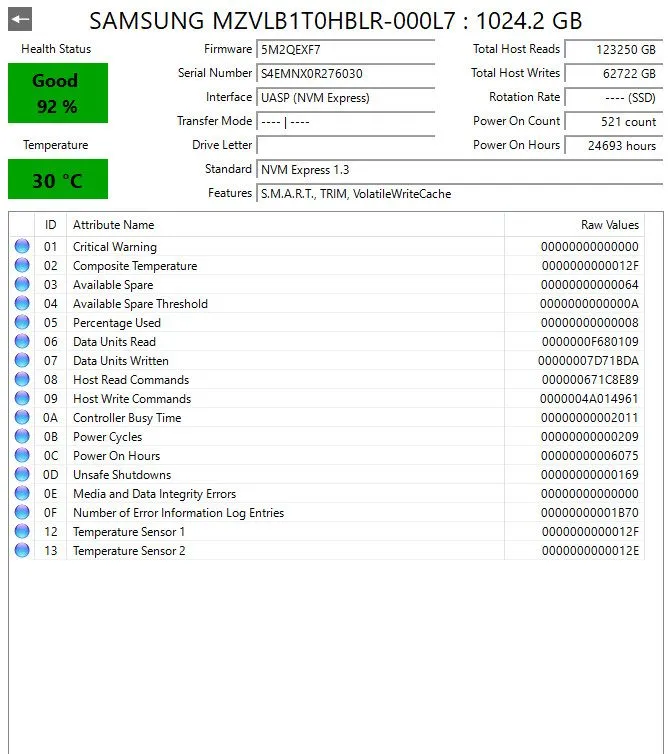Click Power On Count value 521 count
This screenshot has height=754, width=668.
pos(613,122)
